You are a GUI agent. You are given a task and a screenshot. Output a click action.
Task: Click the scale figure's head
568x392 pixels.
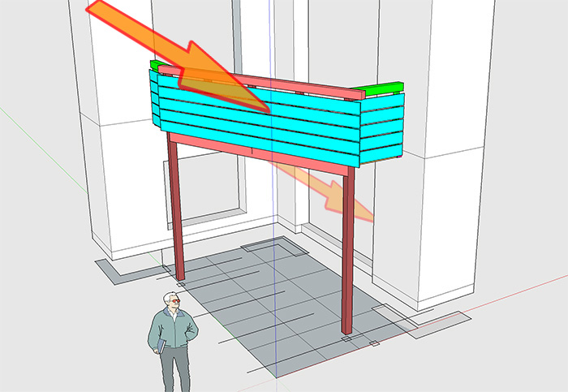click(x=172, y=299)
